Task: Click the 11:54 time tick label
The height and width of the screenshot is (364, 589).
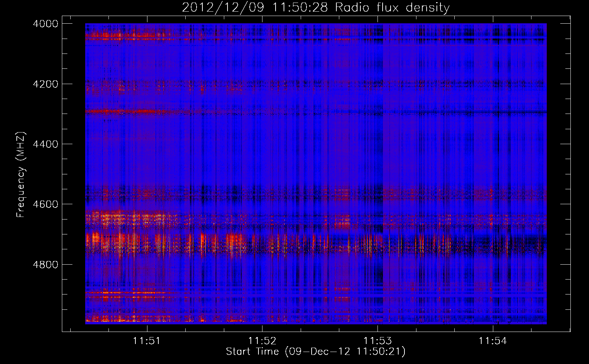Action: coord(493,341)
